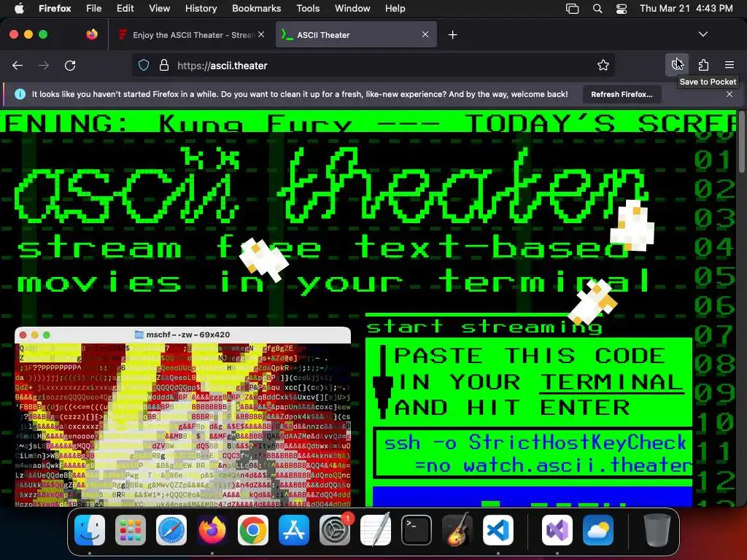Open Spotlight search icon

tap(597, 9)
